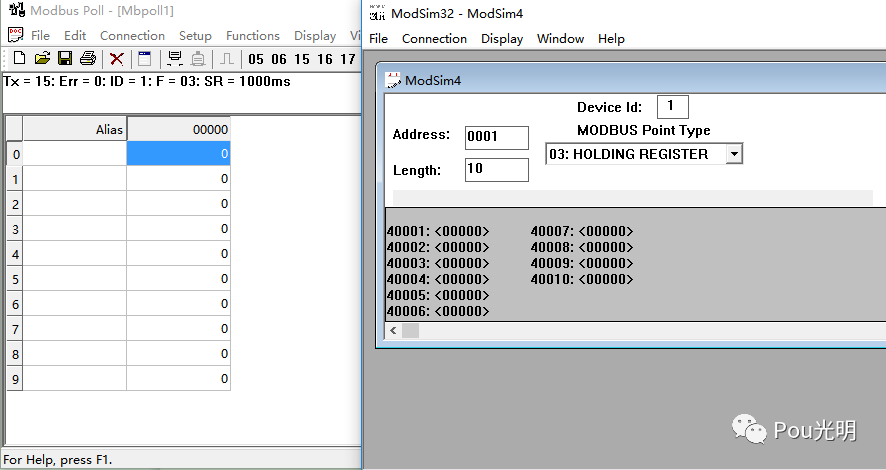The height and width of the screenshot is (470, 886).
Task: Select the value cell in row 2
Action: pyautogui.click(x=178, y=203)
